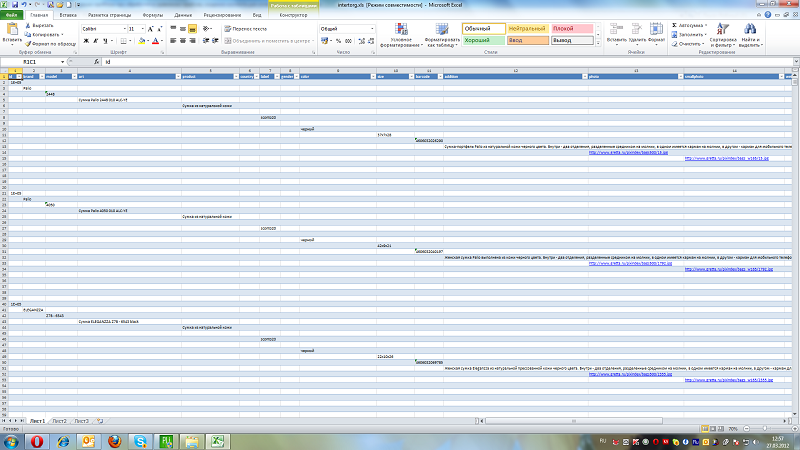Apply Плохой red cell style

pyautogui.click(x=572, y=29)
